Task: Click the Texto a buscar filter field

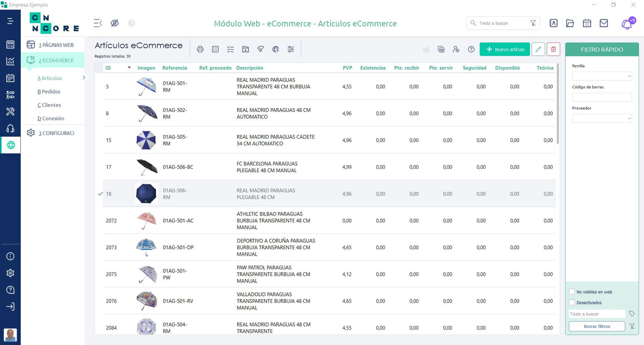Action: coord(597,314)
